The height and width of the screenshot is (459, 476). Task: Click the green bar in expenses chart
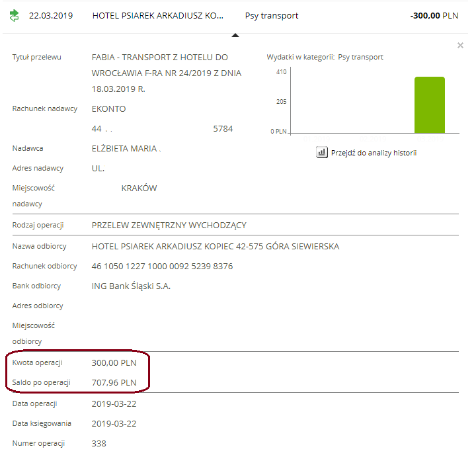[429, 105]
